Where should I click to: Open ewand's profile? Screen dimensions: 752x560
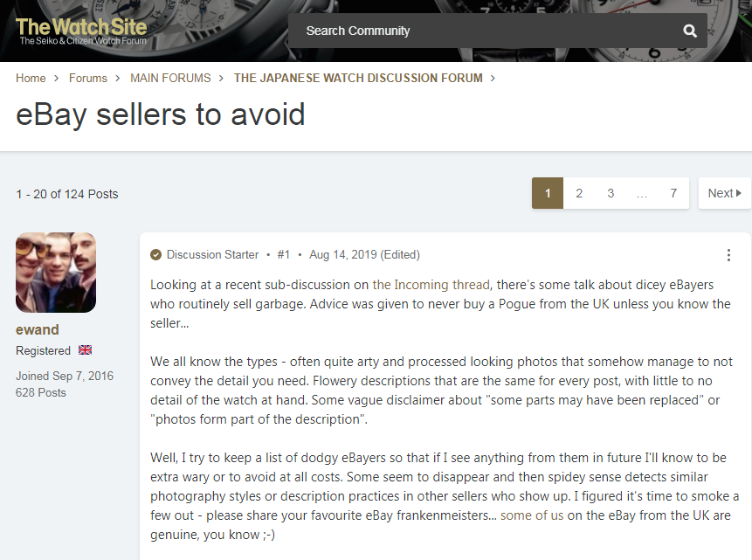click(x=36, y=329)
